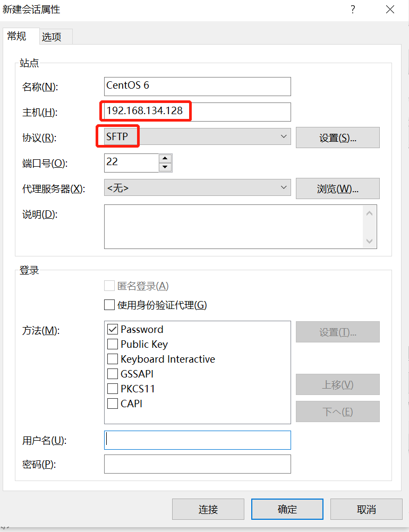409x532 pixels.
Task: Click description box scroll down arrow
Action: [x=370, y=241]
